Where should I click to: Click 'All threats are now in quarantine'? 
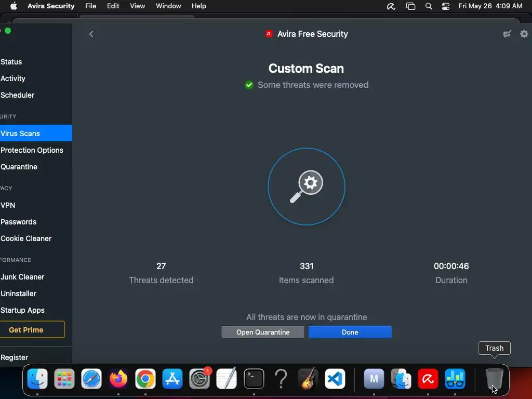(307, 317)
